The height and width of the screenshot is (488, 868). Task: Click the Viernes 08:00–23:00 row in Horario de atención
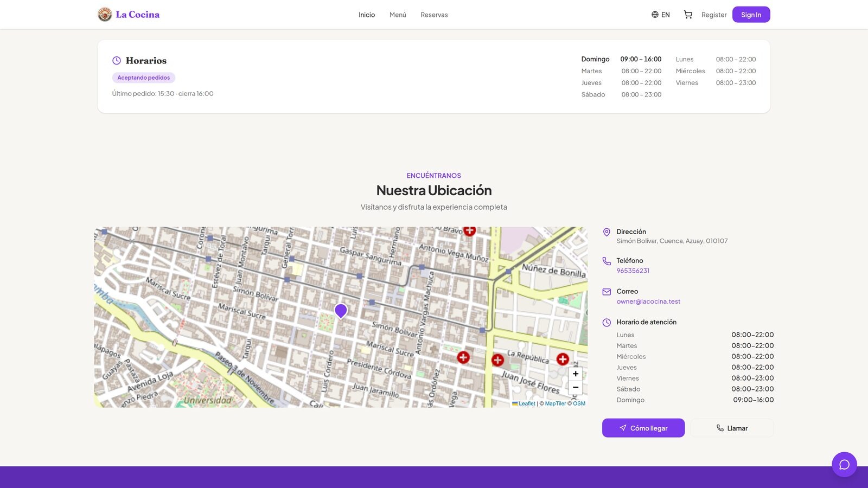(695, 378)
